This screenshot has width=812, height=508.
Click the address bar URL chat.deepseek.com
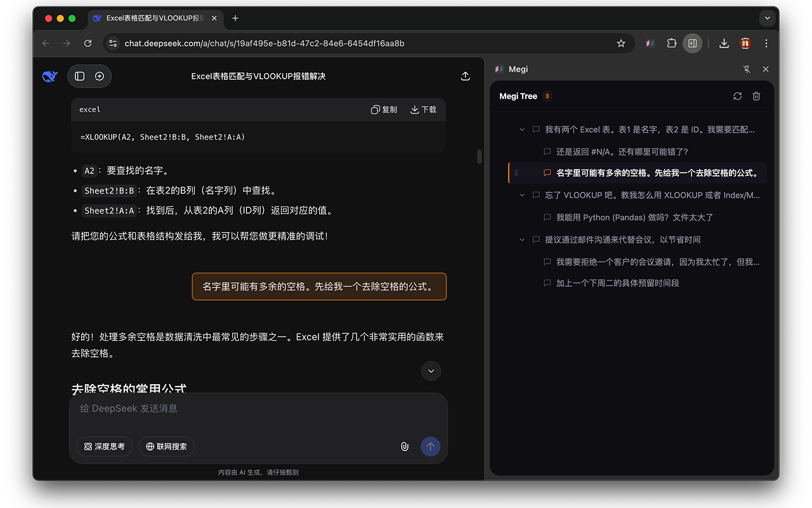click(x=264, y=43)
